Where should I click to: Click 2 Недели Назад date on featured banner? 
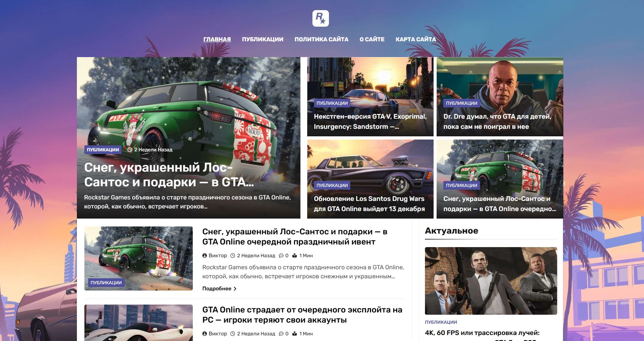[153, 149]
